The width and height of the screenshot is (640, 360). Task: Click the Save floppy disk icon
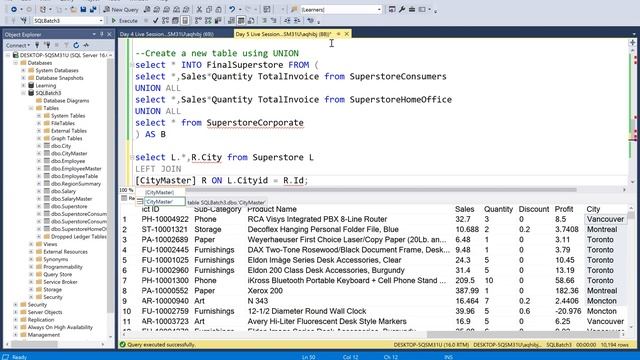83,9
